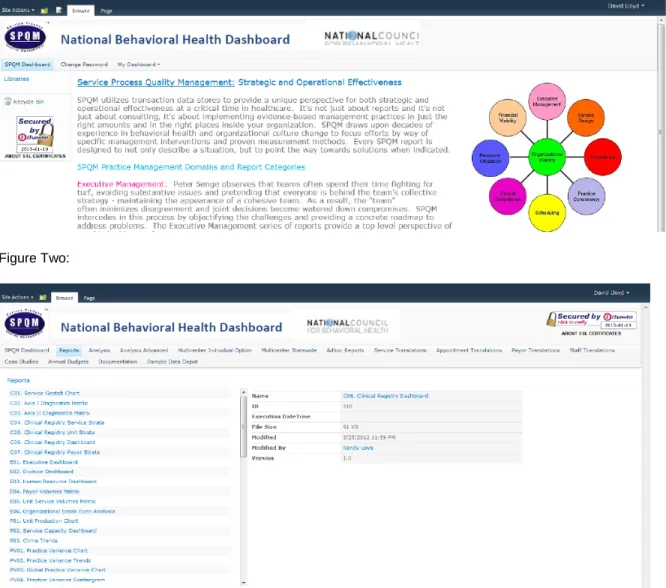Open the David Lloyd user menu in the upper screenshot
Viewport: 666px width, 588px height.
click(x=626, y=6)
